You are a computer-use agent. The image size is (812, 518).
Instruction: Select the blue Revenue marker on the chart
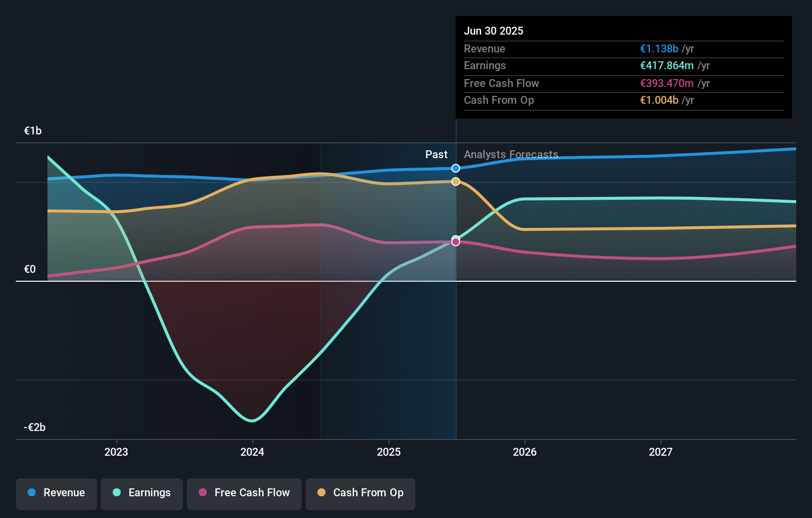tap(455, 168)
